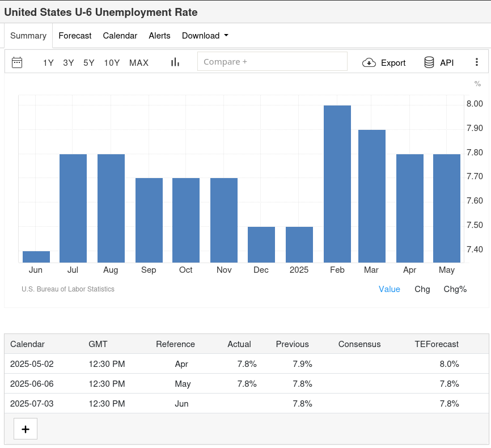The width and height of the screenshot is (491, 448).
Task: Open the Forecast tab
Action: point(75,36)
